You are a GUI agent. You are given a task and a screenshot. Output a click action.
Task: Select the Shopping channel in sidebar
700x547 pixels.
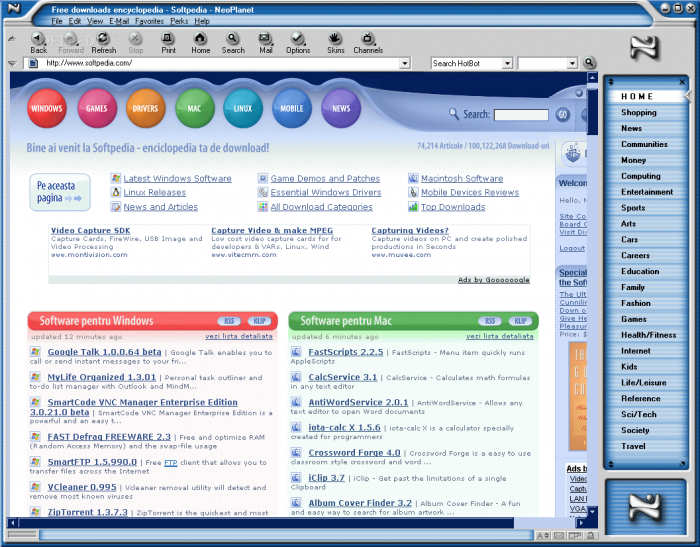coord(638,113)
